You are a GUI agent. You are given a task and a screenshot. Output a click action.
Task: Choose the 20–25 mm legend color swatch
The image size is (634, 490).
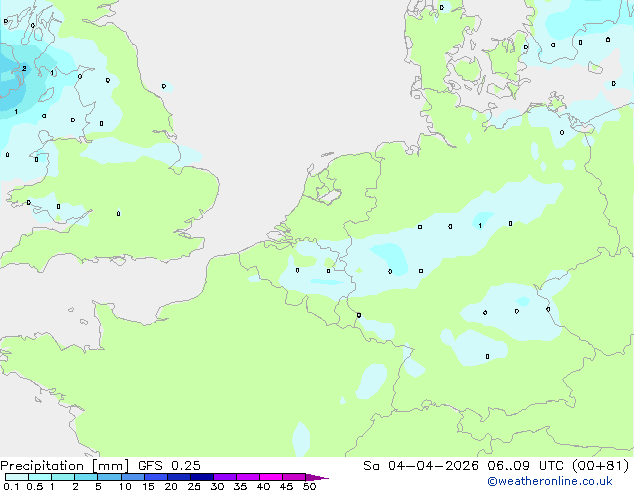(x=179, y=477)
